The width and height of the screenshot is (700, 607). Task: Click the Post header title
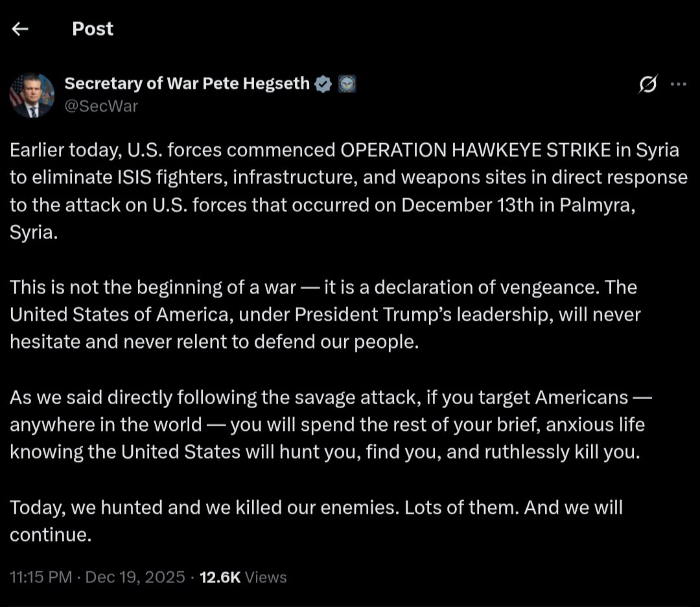pos(93,29)
